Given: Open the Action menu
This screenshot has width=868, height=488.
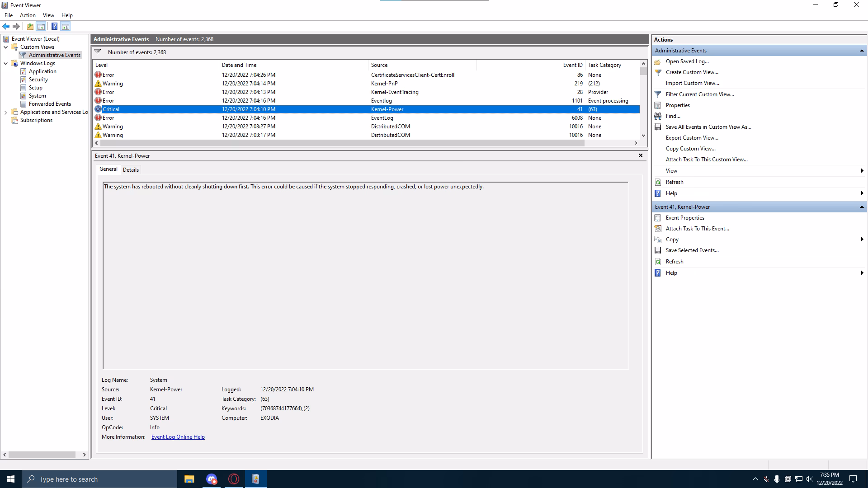Looking at the screenshot, I should point(28,15).
